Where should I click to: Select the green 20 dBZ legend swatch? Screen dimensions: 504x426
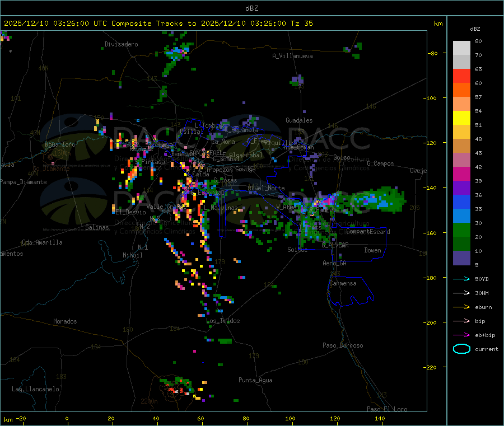tap(461, 230)
